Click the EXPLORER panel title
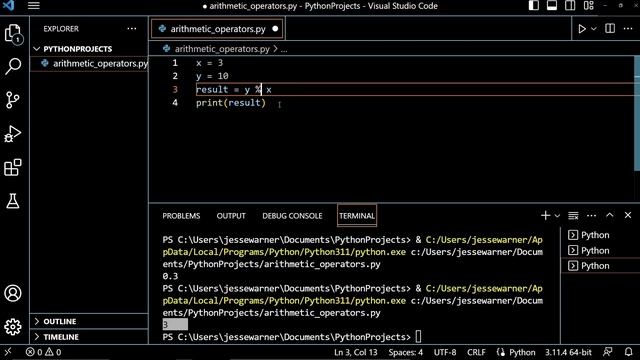This screenshot has height=360, width=640. pyautogui.click(x=61, y=29)
